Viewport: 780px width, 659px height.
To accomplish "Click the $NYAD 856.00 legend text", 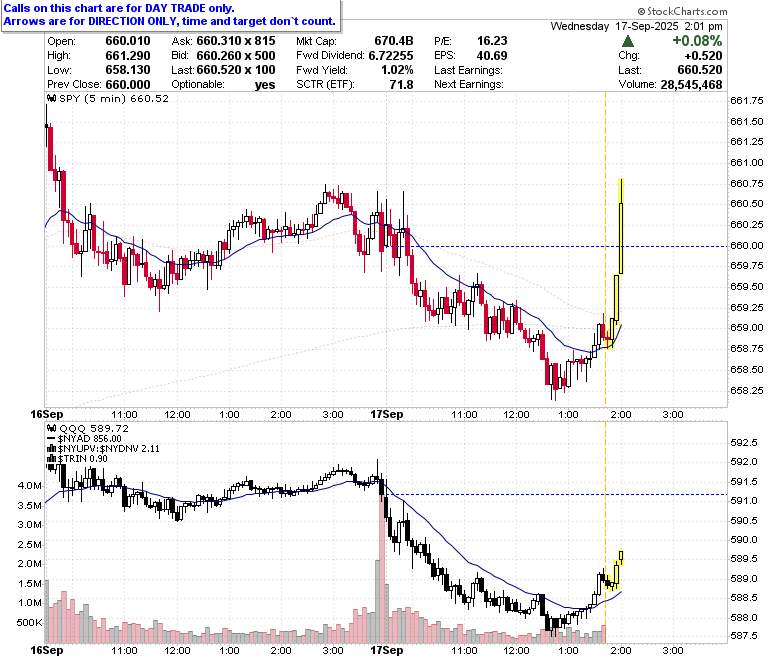I will coord(90,439).
